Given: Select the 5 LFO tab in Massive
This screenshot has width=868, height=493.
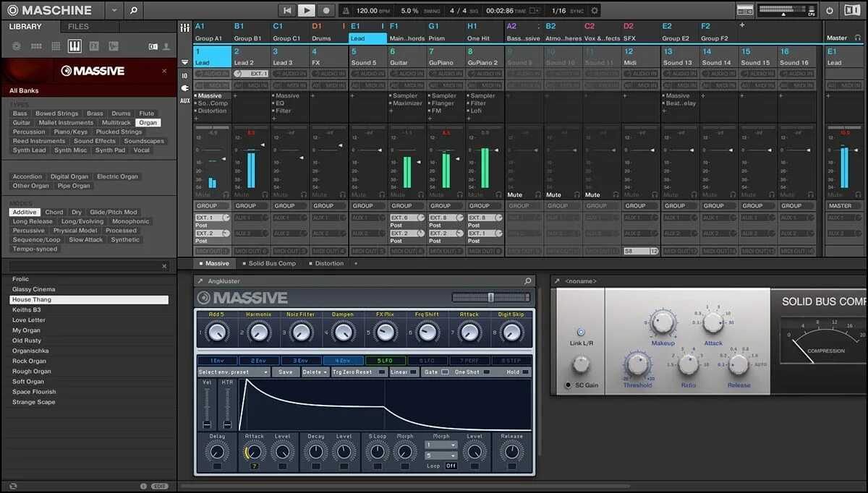Looking at the screenshot, I should [x=384, y=361].
